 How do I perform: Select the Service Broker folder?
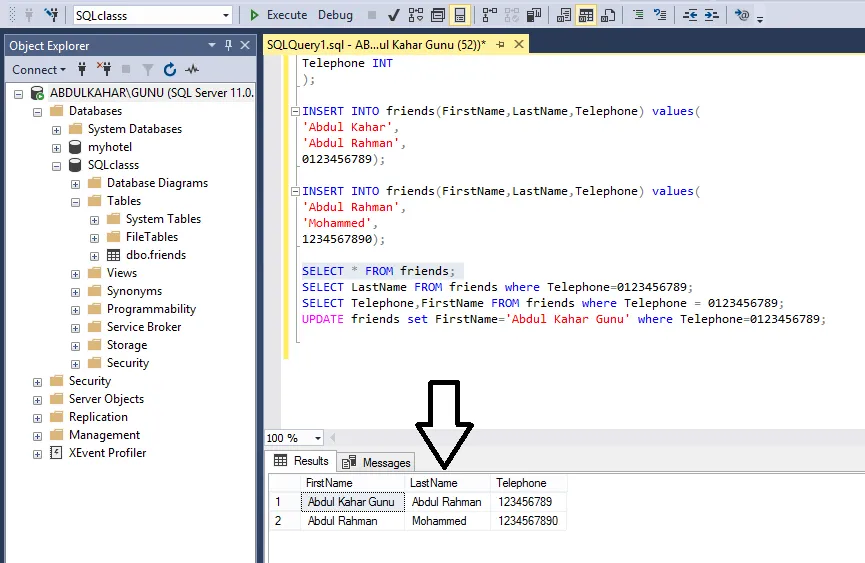tap(144, 327)
